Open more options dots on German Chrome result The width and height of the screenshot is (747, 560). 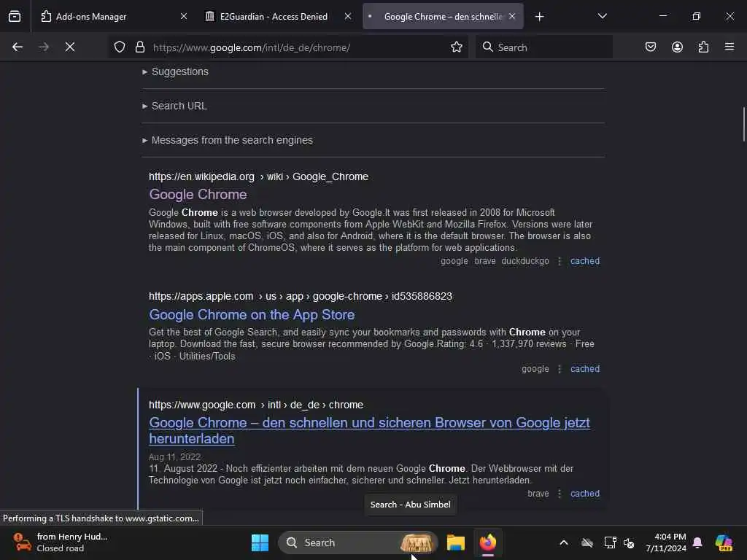click(560, 494)
